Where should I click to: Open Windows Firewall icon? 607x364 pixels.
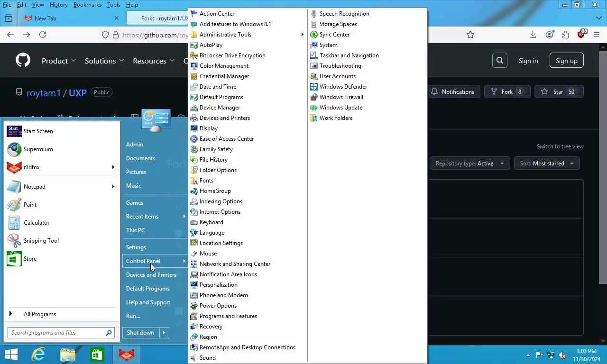[x=314, y=97]
